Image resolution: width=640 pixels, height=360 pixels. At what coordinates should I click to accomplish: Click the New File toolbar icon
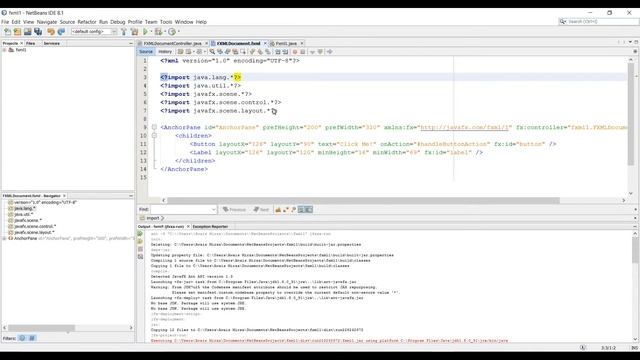point(7,31)
